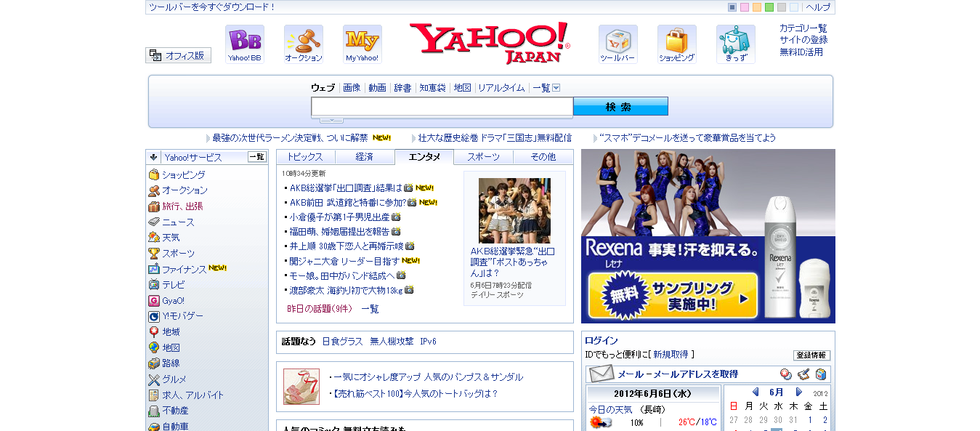Open the AKB総選挙 news photo thumbnail
The width and height of the screenshot is (980, 431).
point(514,211)
